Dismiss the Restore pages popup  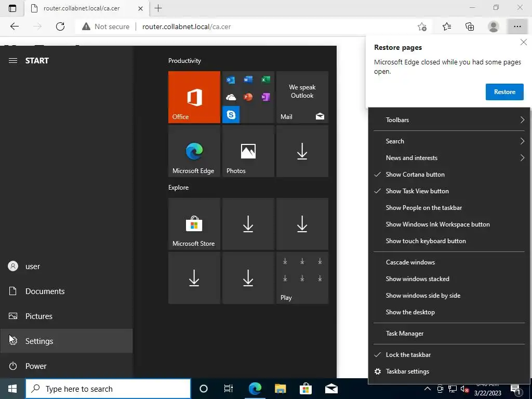[x=524, y=42]
